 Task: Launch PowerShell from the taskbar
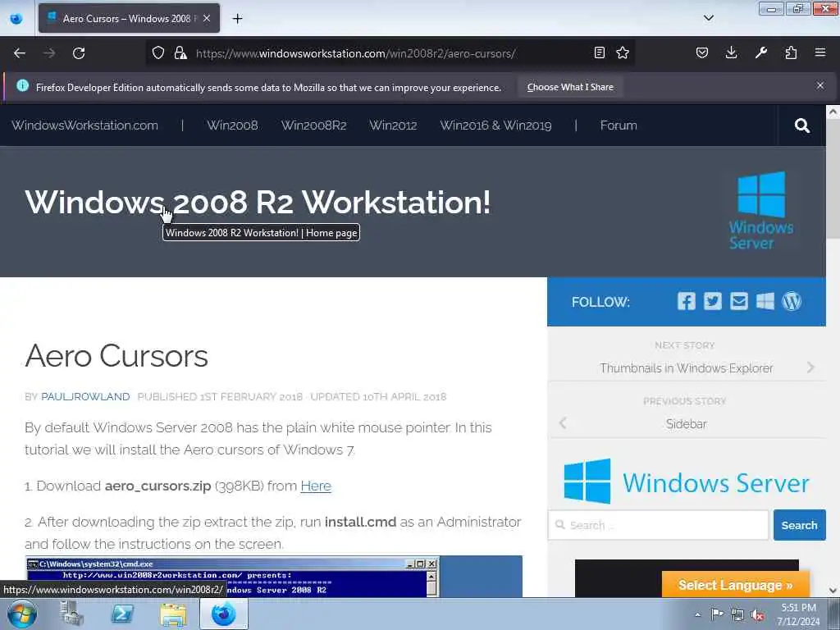click(123, 614)
